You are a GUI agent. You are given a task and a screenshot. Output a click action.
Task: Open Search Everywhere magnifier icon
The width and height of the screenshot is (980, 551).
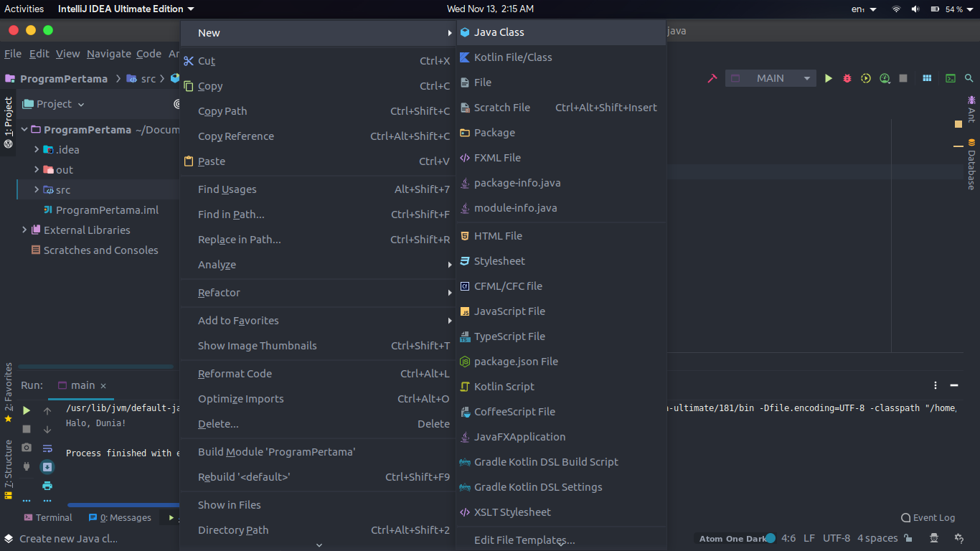point(969,78)
